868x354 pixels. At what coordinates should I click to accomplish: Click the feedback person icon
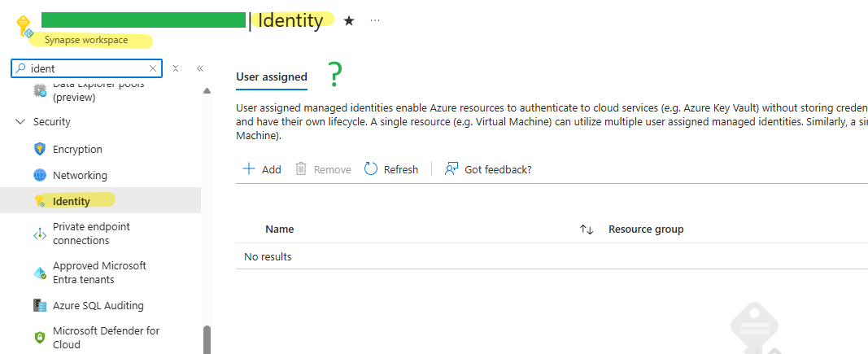[x=451, y=169]
